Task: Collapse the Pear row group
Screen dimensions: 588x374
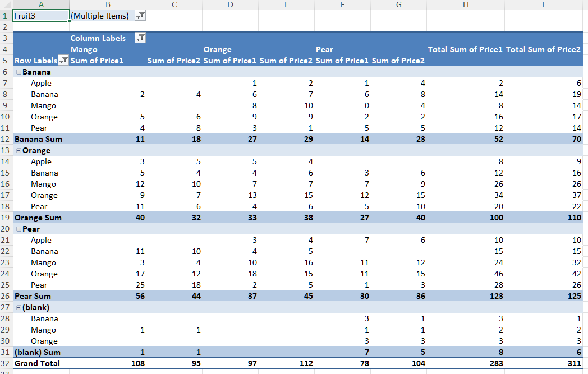Action: (19, 229)
